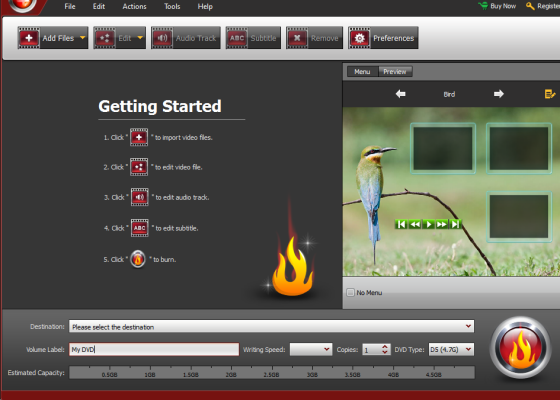
Task: Open the Actions menu
Action: pos(134,6)
